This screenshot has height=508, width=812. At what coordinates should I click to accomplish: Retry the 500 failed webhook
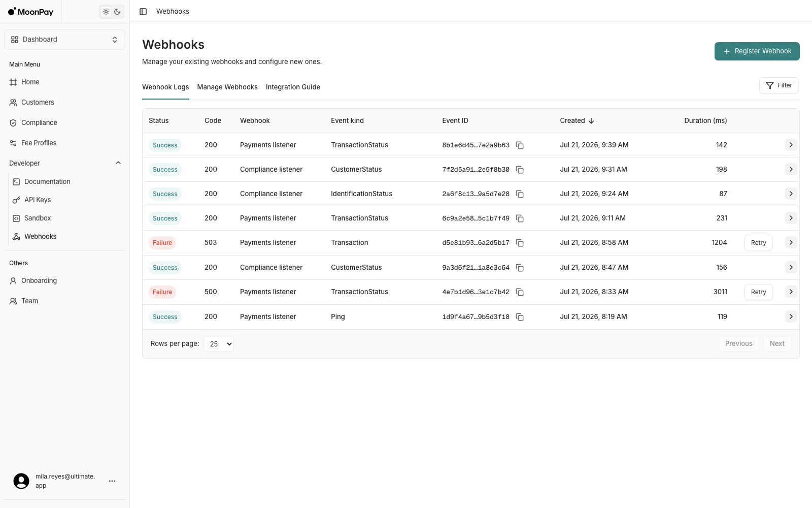pos(758,292)
